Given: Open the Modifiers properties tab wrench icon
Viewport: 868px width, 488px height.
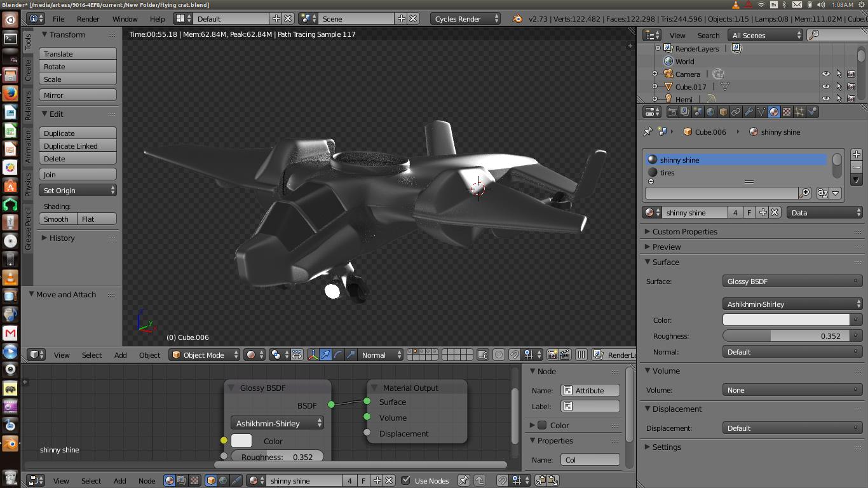Looking at the screenshot, I should pyautogui.click(x=749, y=112).
